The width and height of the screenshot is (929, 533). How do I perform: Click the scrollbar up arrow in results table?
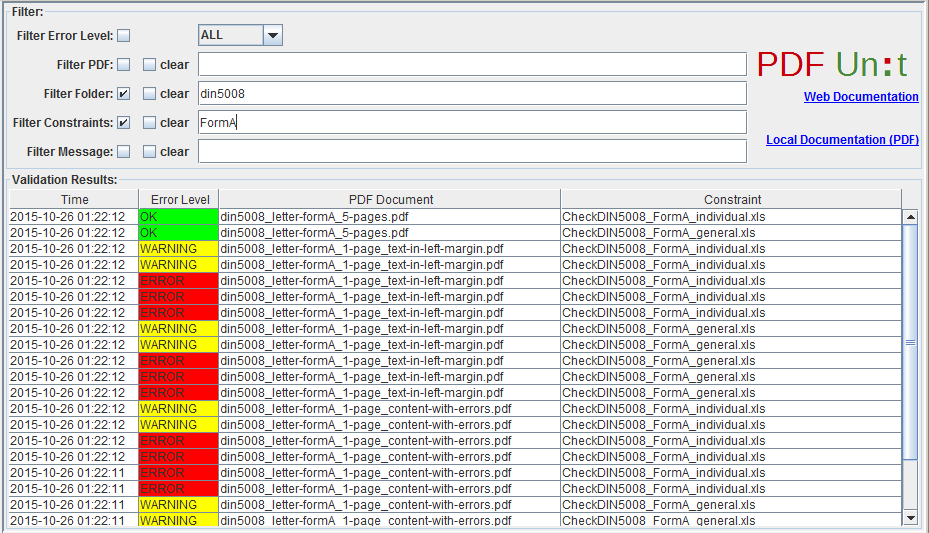[x=910, y=217]
